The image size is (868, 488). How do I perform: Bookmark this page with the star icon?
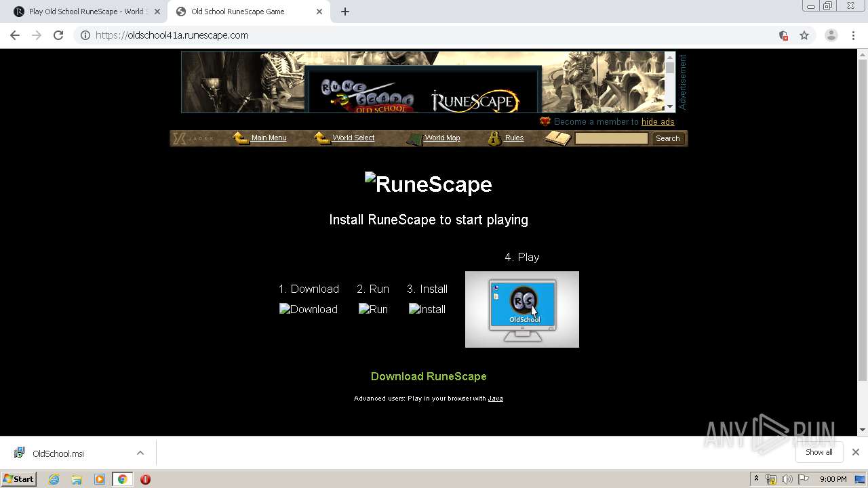[x=804, y=35]
